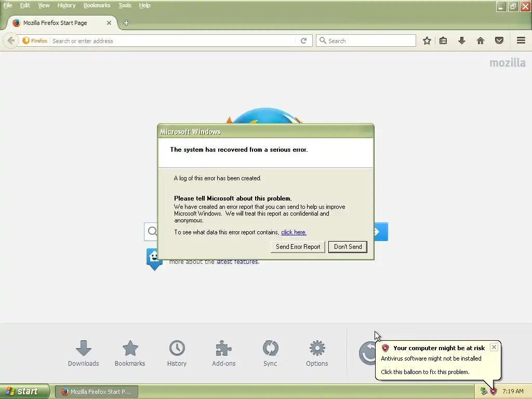Close the security warning balloon
Viewport: 532px width, 399px height.
coord(494,347)
